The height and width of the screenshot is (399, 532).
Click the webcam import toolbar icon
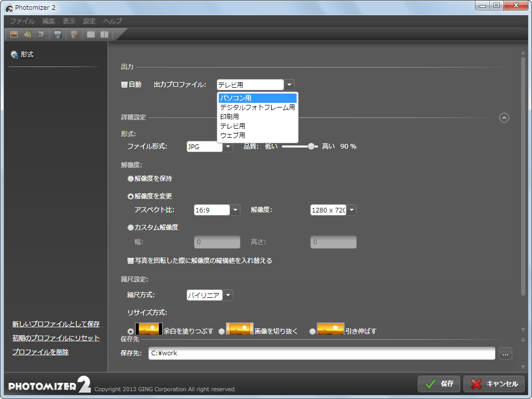[x=41, y=34]
